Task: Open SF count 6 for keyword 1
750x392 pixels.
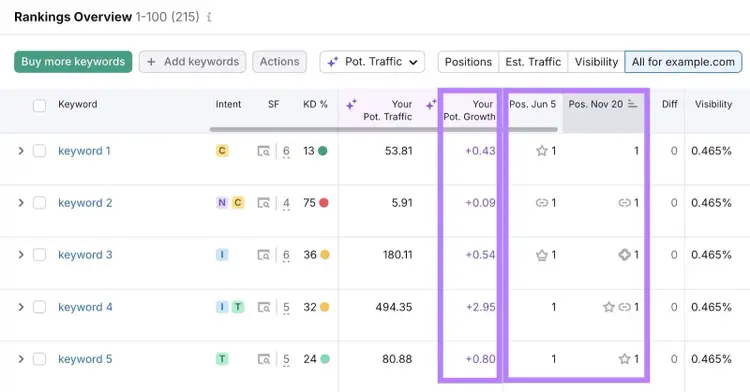Action: click(x=286, y=152)
